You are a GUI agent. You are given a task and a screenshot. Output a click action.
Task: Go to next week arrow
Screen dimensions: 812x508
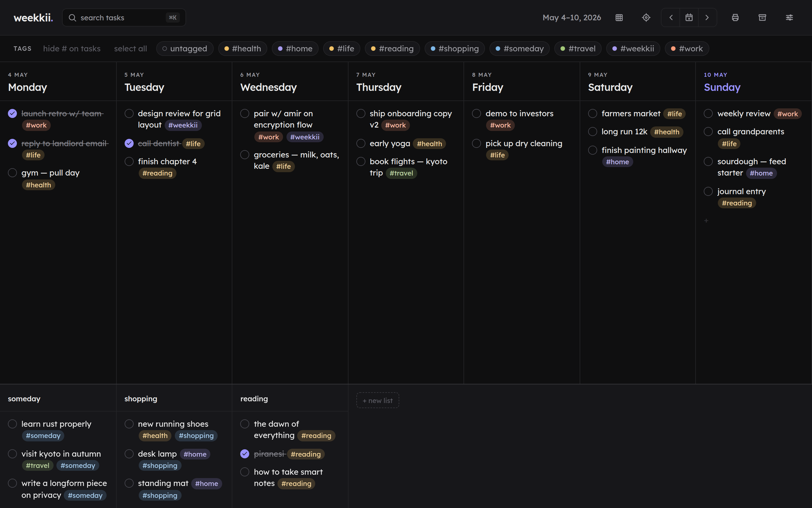tap(707, 17)
